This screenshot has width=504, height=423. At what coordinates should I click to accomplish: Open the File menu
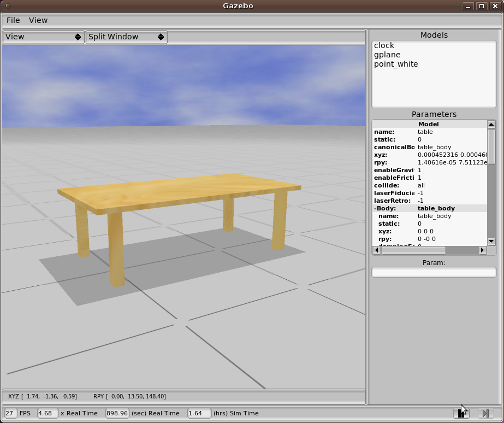[x=13, y=20]
